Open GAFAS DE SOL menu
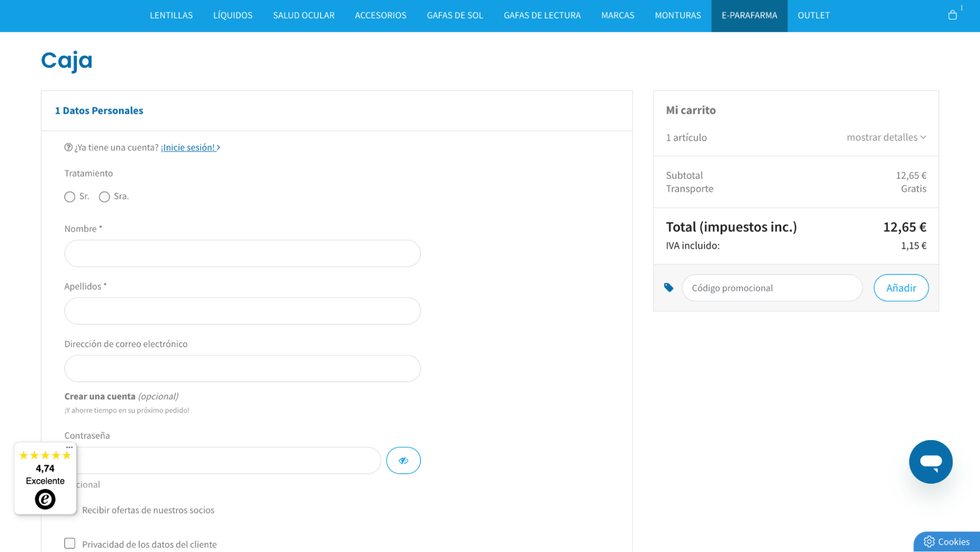This screenshot has width=980, height=552. pyautogui.click(x=455, y=15)
